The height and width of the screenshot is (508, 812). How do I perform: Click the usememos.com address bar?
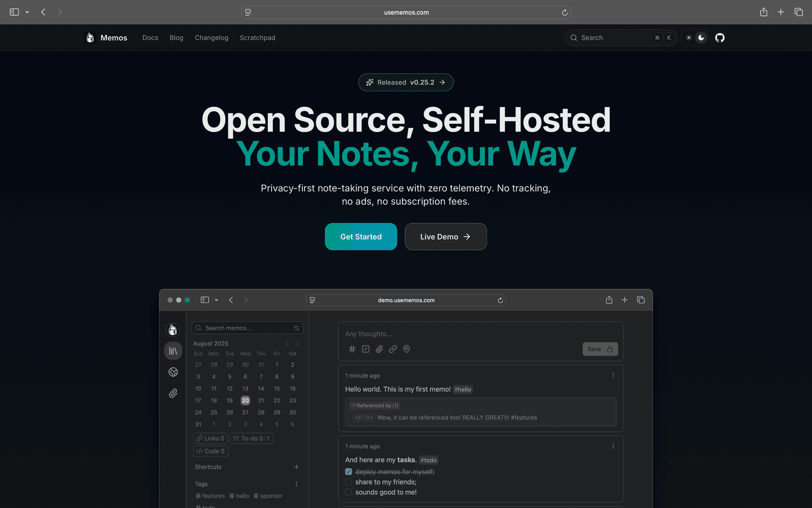click(406, 12)
